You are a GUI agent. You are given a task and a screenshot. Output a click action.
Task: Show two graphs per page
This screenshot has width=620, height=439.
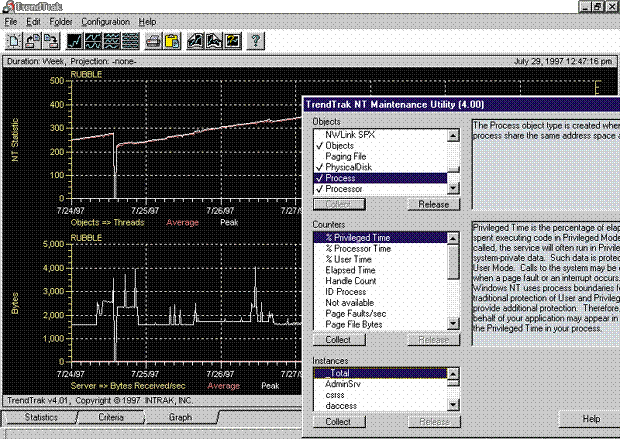point(93,41)
